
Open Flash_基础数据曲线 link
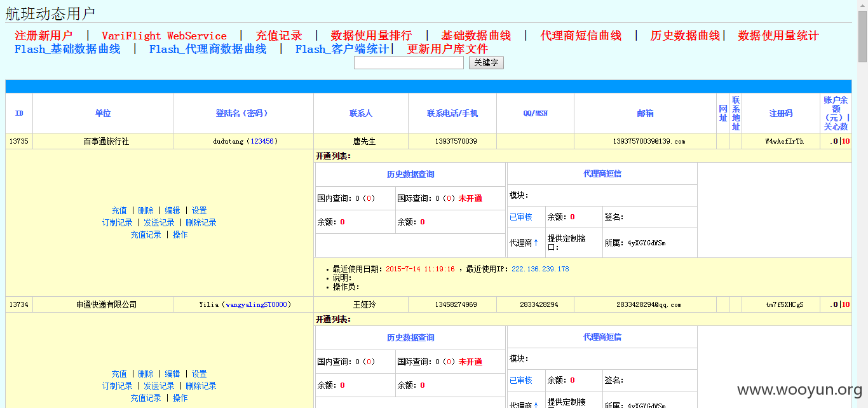coord(67,49)
